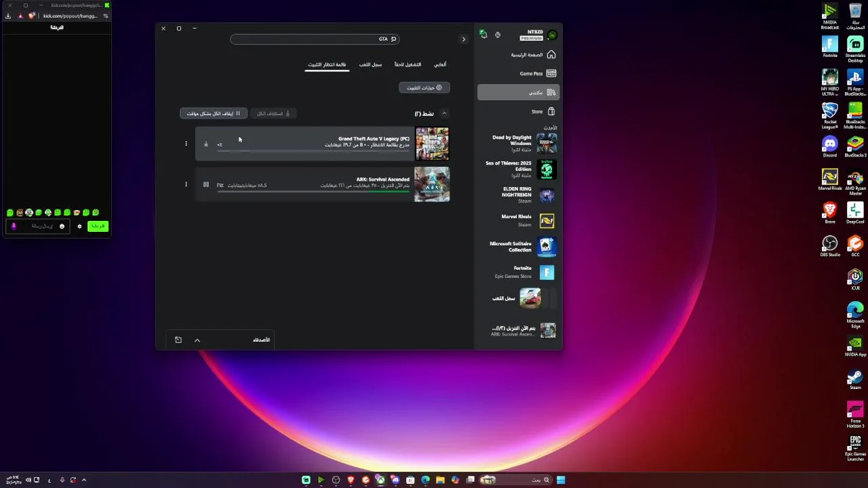Open the emoji picker in the Kick chat box
This screenshot has width=868, height=488.
62,226
